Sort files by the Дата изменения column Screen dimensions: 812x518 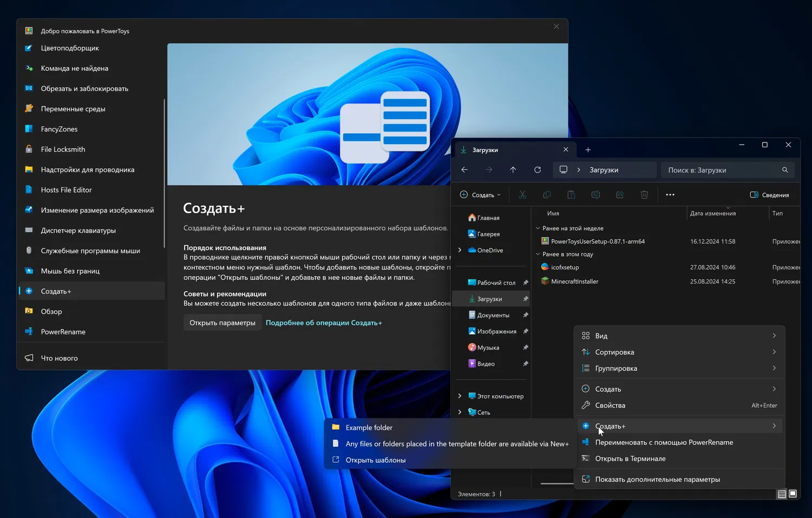pyautogui.click(x=728, y=213)
